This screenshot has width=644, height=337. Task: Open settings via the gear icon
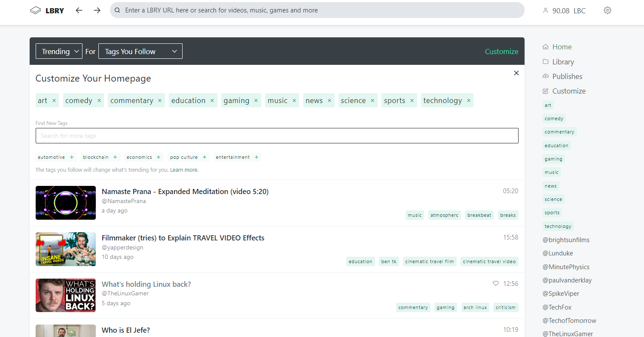[607, 10]
